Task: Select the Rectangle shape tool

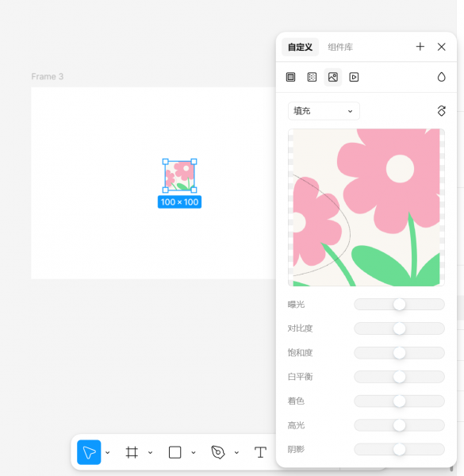Action: [x=174, y=452]
